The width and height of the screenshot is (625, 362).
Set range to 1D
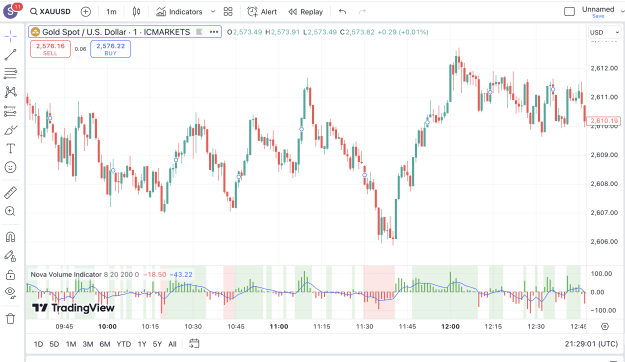(x=38, y=344)
